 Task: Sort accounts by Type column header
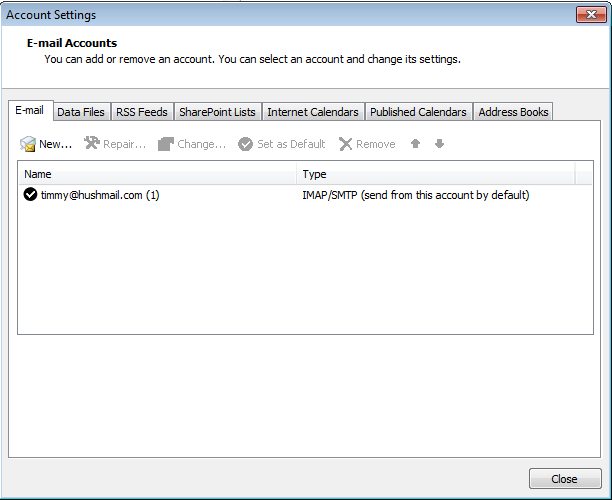[436, 174]
